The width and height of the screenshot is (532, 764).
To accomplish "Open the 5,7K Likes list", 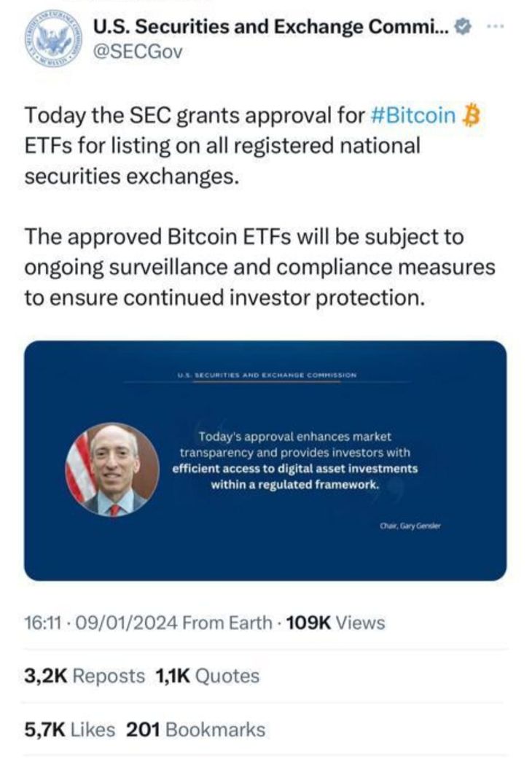I will pyautogui.click(x=71, y=729).
